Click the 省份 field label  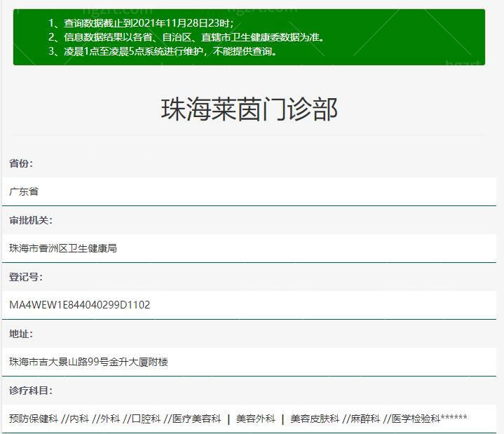tap(21, 163)
